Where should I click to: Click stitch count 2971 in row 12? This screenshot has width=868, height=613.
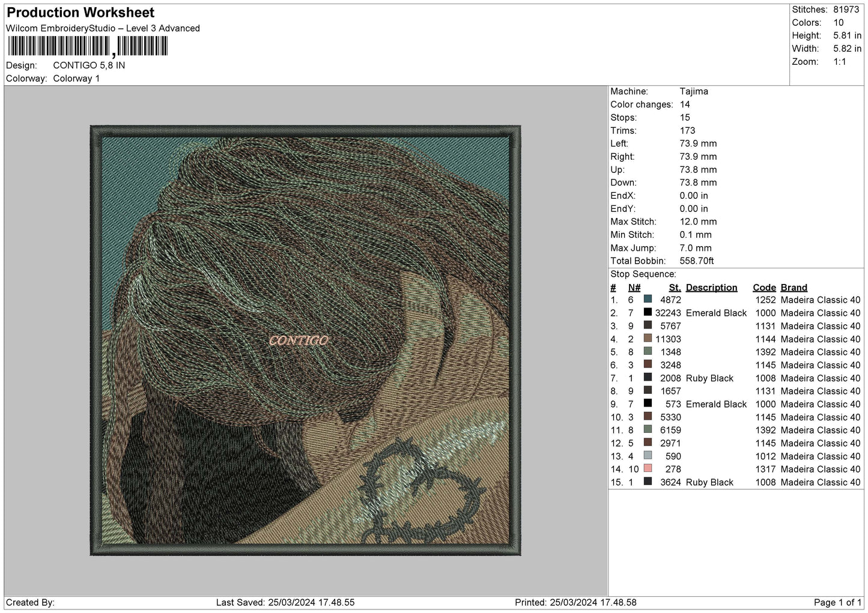[670, 443]
